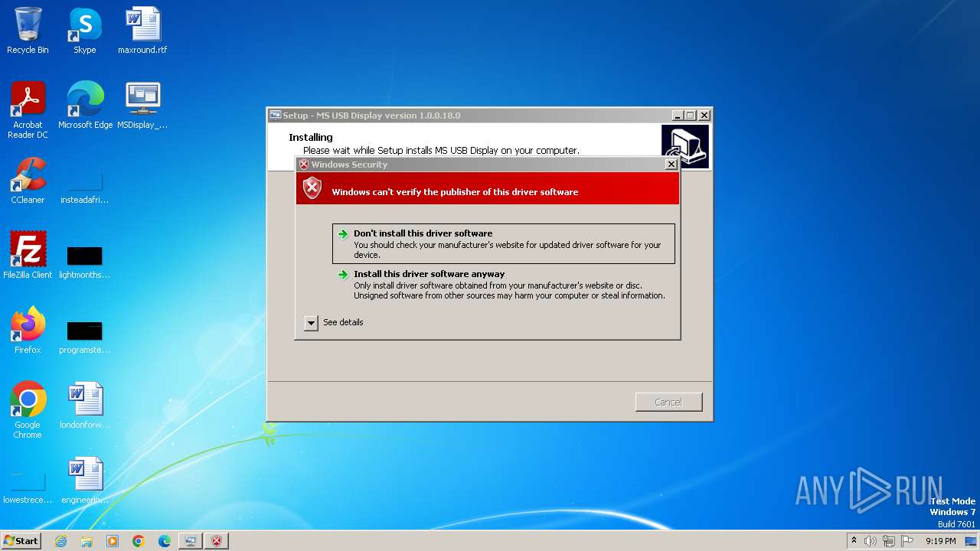Show hidden tray icons arrow
Screen dimensions: 980x551
pos(854,541)
